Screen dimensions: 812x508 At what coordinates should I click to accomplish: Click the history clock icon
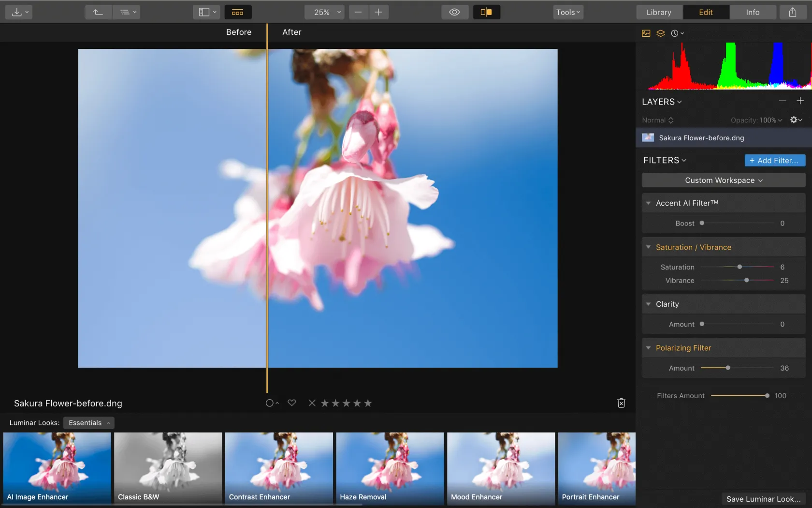point(675,33)
